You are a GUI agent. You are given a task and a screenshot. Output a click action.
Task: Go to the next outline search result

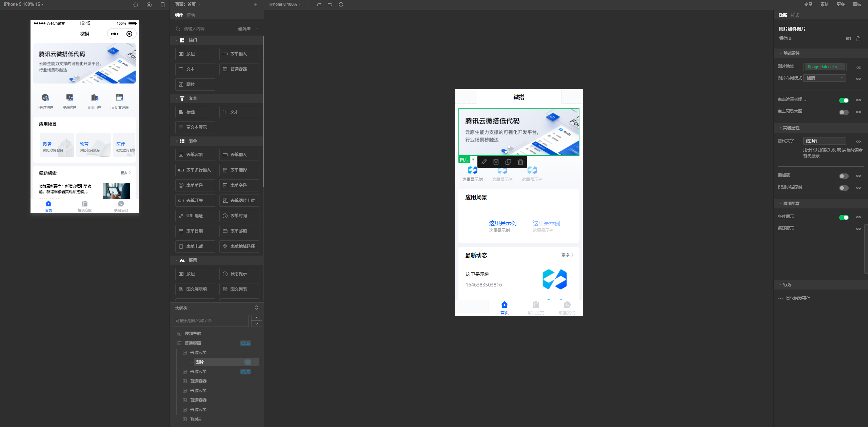257,324
